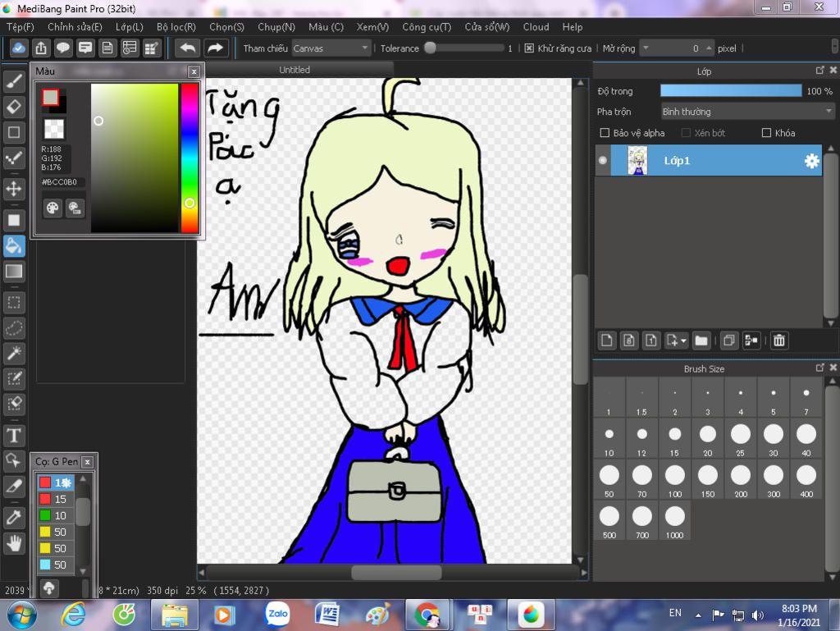Enable the Bảo vệ alpha checkbox

click(605, 133)
